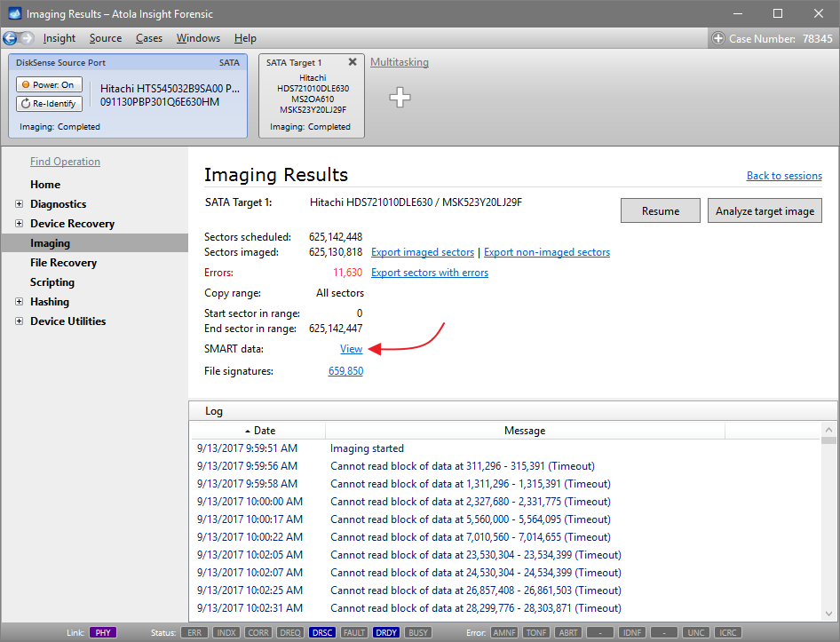Viewport: 840px width, 642px height.
Task: Expand the Diagnostics tree node
Action: [x=20, y=204]
